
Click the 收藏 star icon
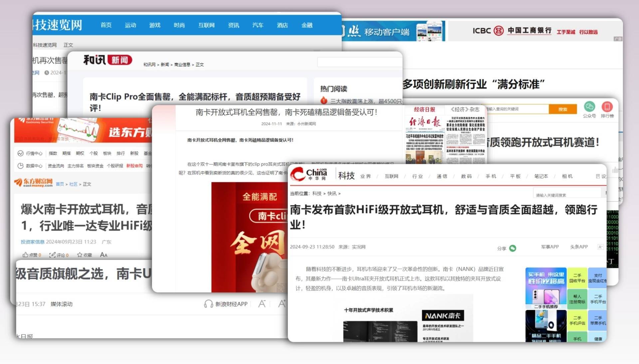click(x=80, y=255)
